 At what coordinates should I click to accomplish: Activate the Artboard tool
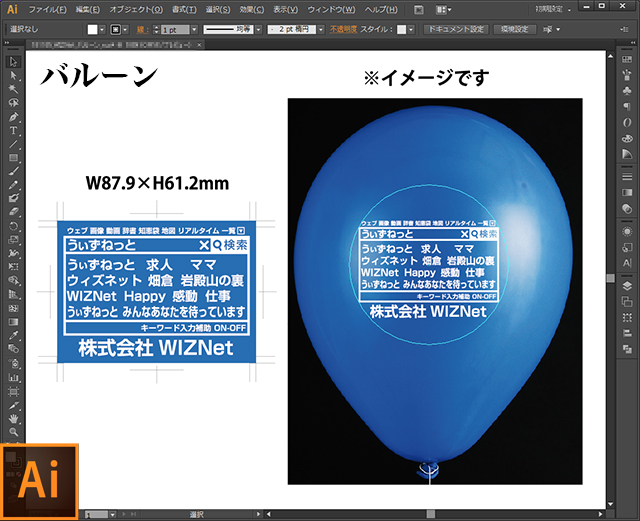pos(13,392)
